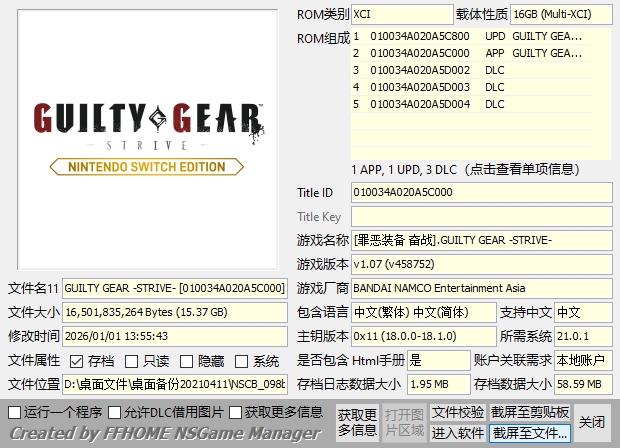Screen dimensions: 620x448
Task: Click the 支持中文 field showing 中文
Action: pos(584,312)
